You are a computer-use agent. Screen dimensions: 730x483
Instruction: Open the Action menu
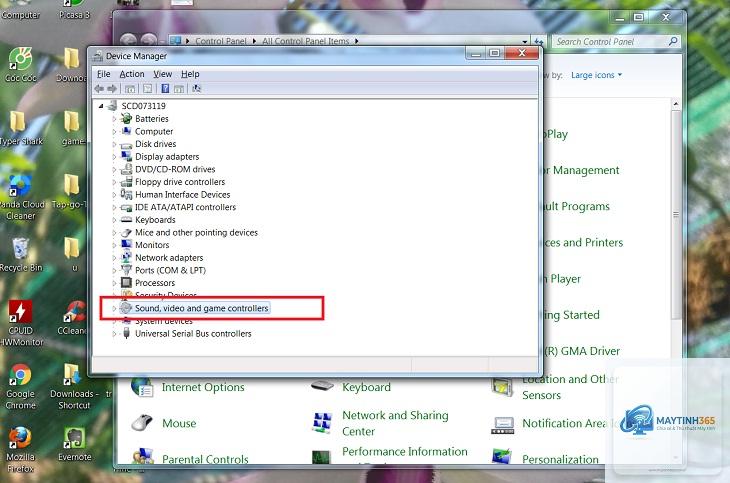click(x=132, y=74)
